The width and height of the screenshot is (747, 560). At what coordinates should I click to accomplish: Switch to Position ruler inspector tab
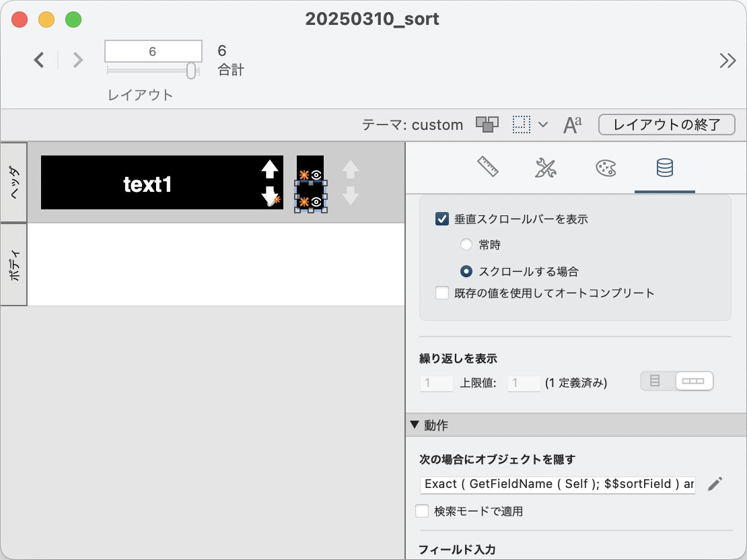[x=488, y=168]
